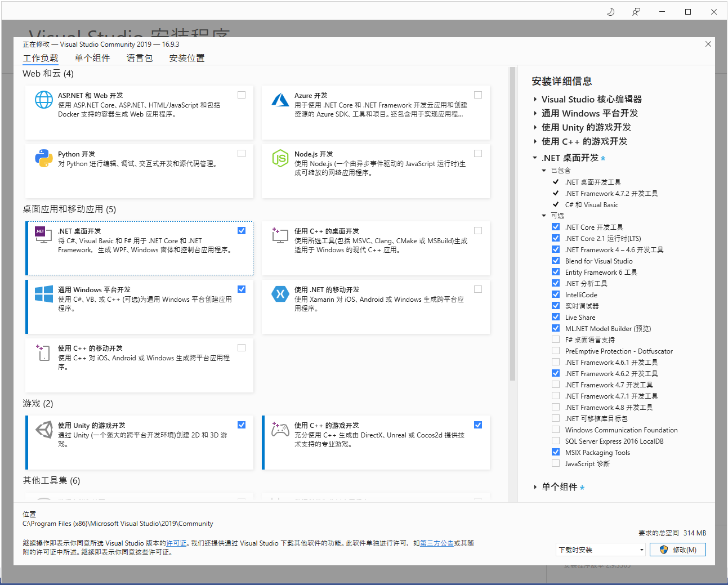Enable Node.js 开发 workload checkbox
Viewport: 728px width, 585px height.
point(478,154)
